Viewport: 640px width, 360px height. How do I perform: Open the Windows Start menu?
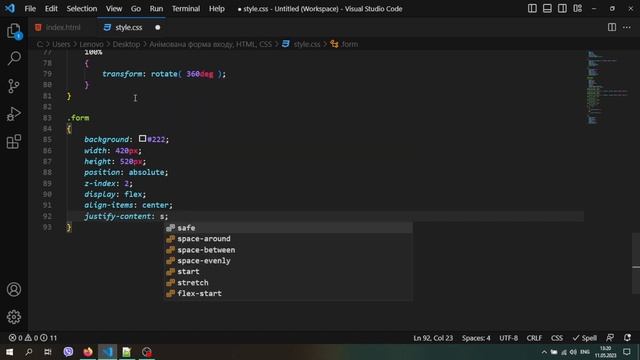[9, 352]
